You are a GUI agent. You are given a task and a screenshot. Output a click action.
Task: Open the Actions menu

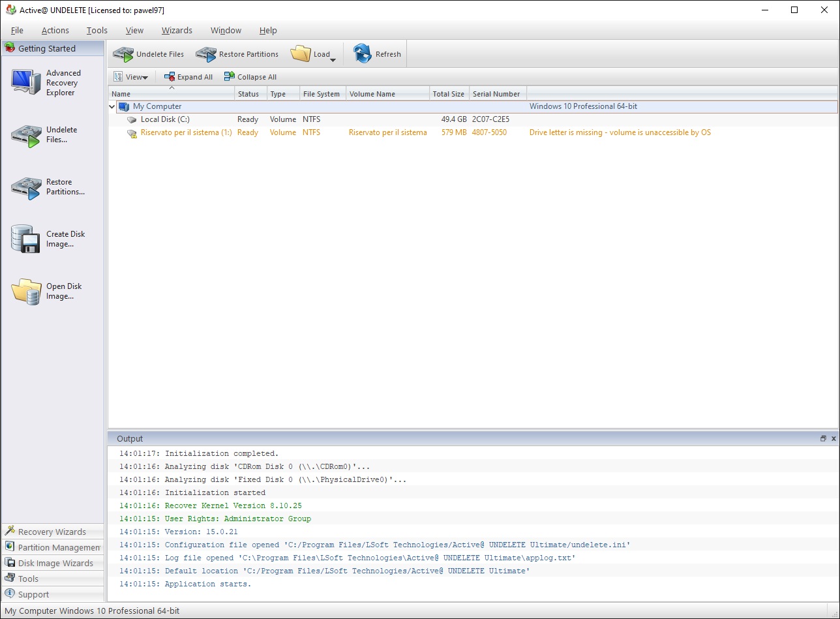point(55,30)
